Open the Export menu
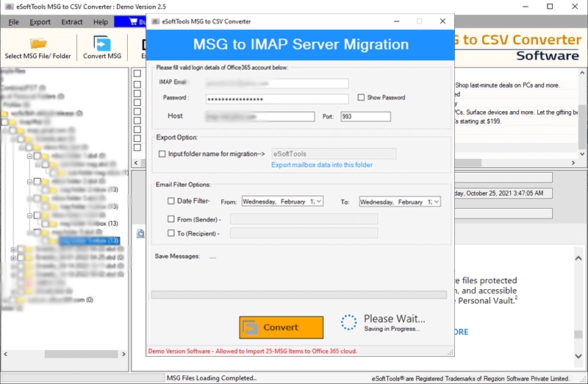The height and width of the screenshot is (384, 588). [40, 22]
